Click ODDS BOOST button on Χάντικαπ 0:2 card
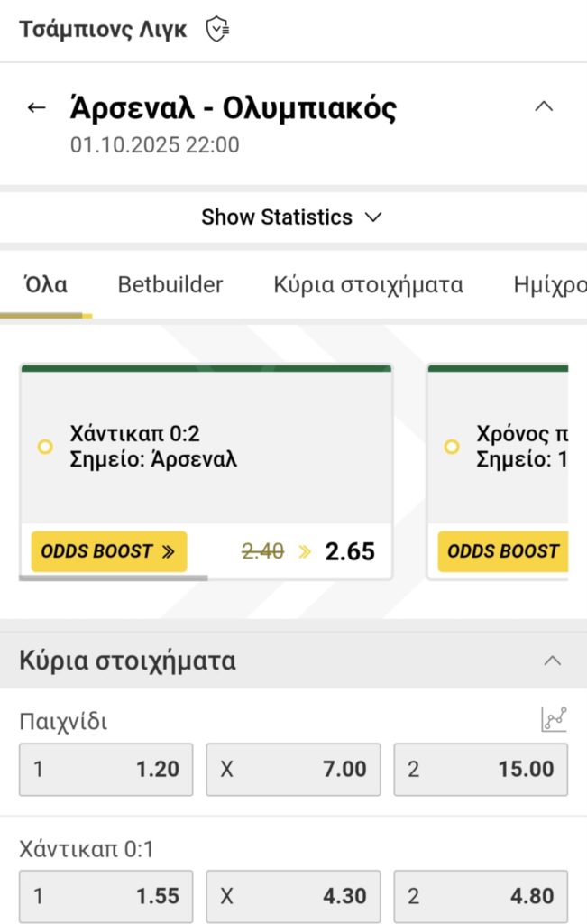The width and height of the screenshot is (587, 924). [x=108, y=551]
